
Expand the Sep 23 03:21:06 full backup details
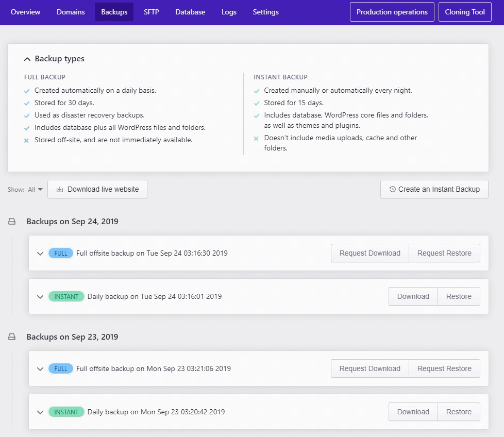pos(40,369)
